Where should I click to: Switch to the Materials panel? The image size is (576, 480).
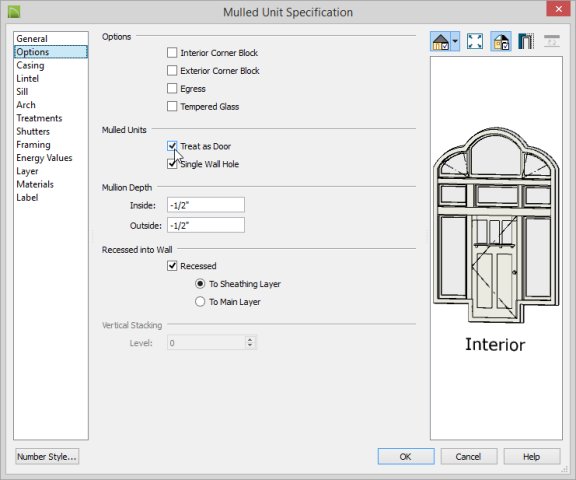[x=35, y=184]
